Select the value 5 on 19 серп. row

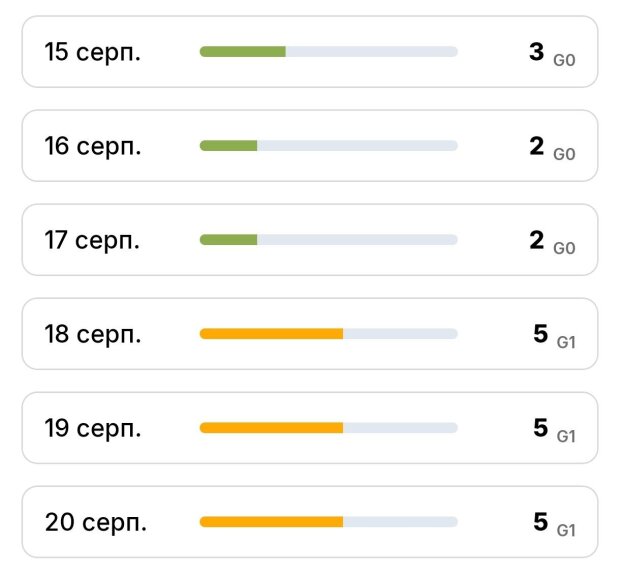click(x=541, y=428)
